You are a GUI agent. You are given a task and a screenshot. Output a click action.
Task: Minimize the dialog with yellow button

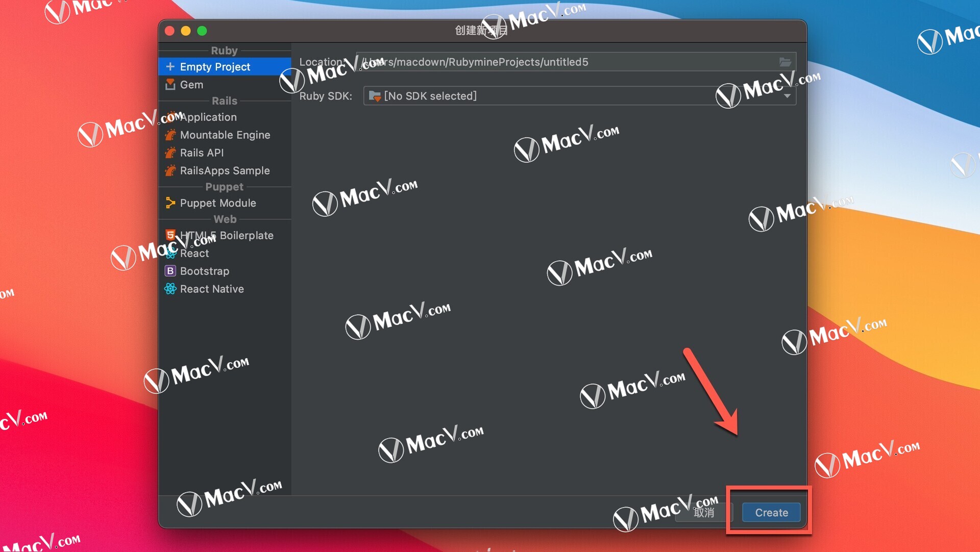pyautogui.click(x=186, y=31)
